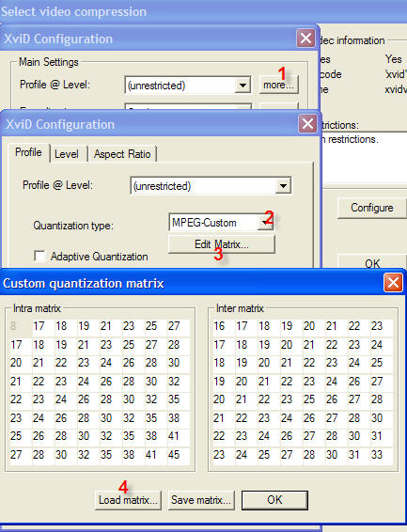Enable the Adaptive Quantization checkbox

click(x=39, y=257)
